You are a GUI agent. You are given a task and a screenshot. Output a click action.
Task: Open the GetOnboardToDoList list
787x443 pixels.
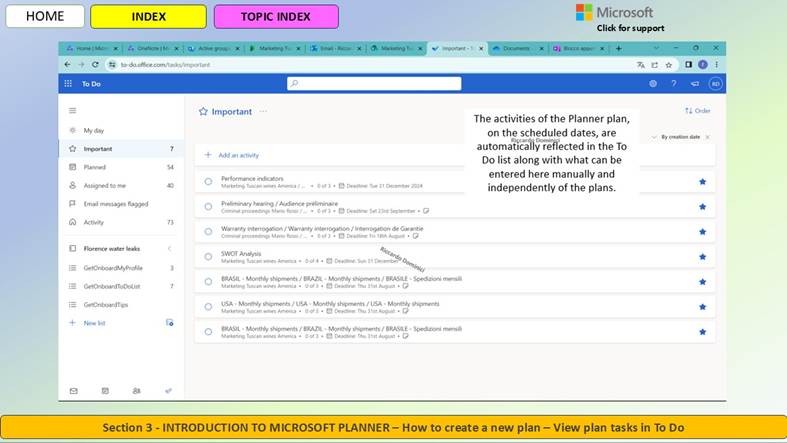121,286
